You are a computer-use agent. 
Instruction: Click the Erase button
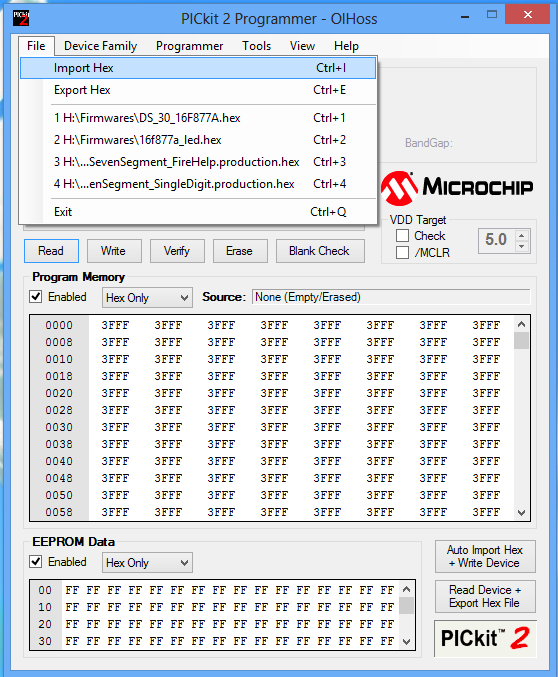(x=240, y=251)
